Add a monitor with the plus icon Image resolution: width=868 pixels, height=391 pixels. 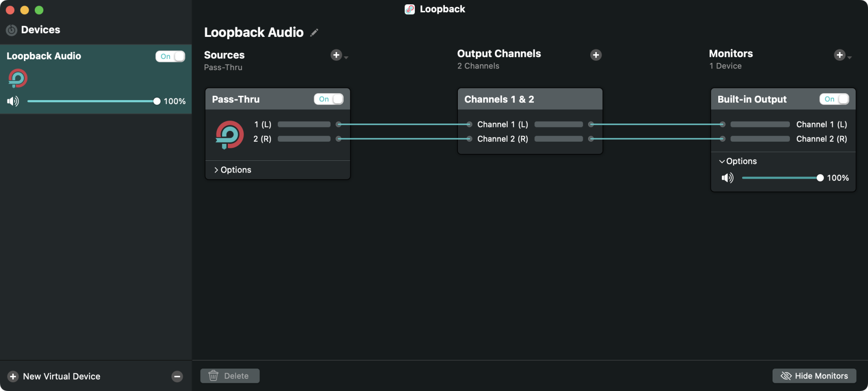[840, 55]
